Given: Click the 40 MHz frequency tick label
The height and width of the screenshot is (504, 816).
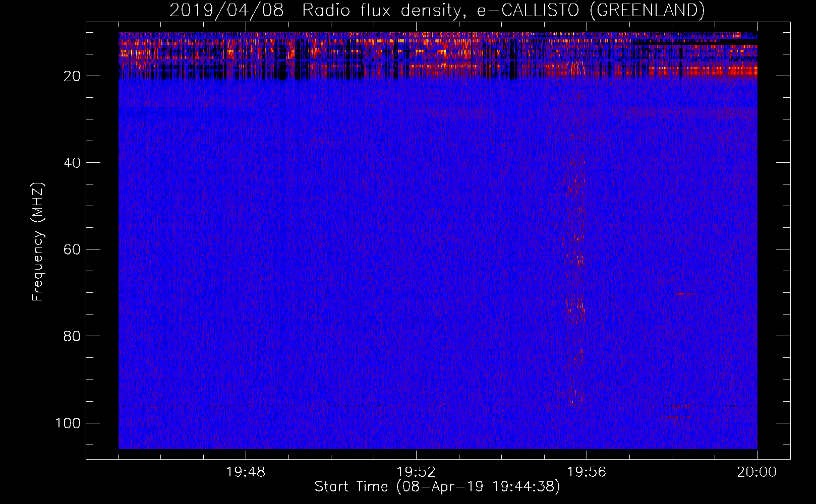Looking at the screenshot, I should click(x=72, y=163).
